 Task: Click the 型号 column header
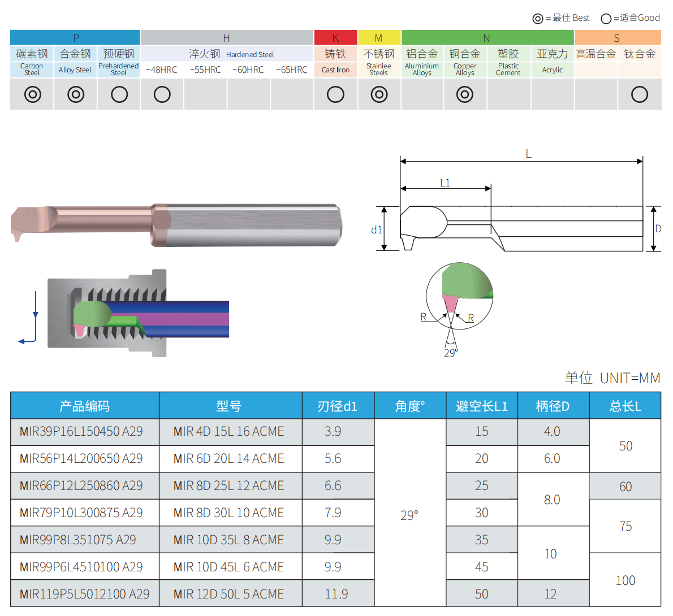click(231, 406)
